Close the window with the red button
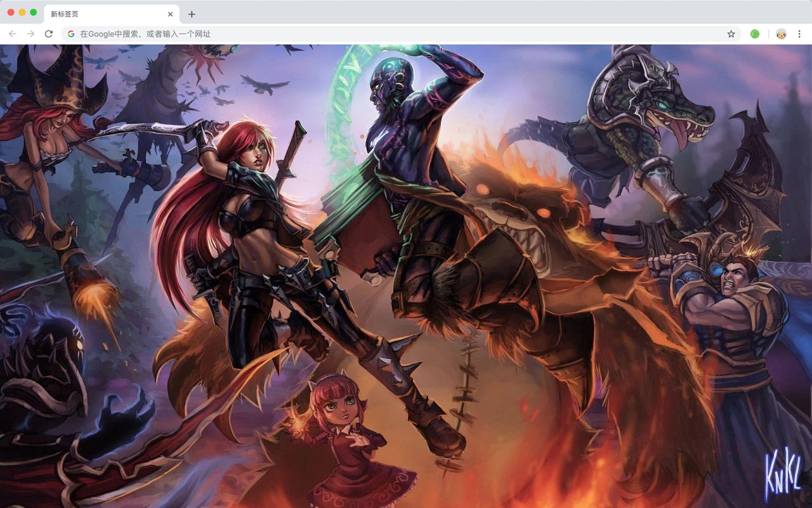 (11, 12)
